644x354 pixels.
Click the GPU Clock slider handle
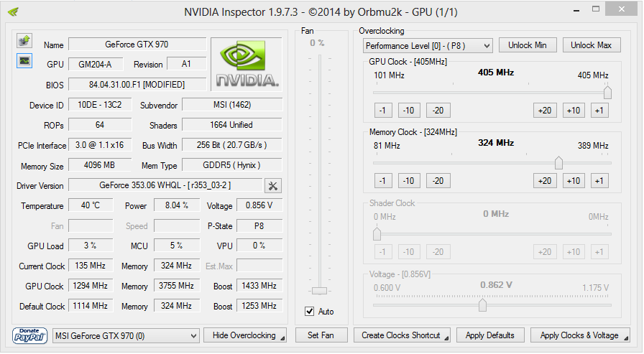607,93
